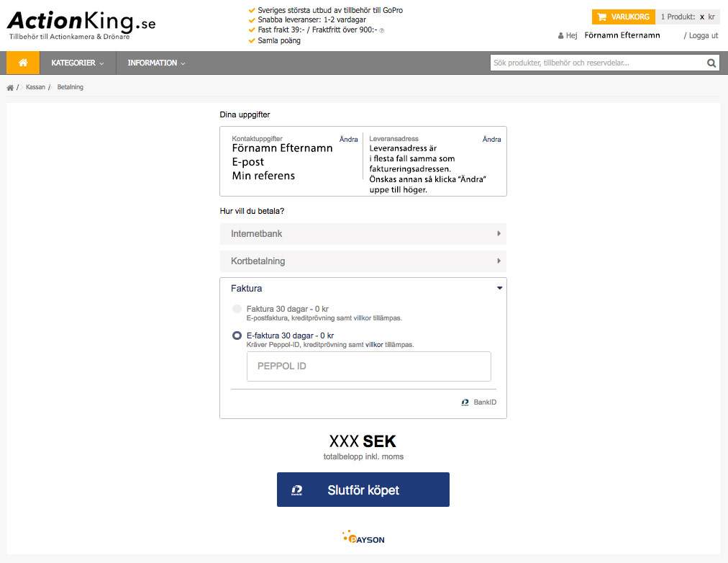Image resolution: width=728 pixels, height=563 pixels.
Task: Expand the Kortbetalning payment option
Action: pyautogui.click(x=363, y=261)
